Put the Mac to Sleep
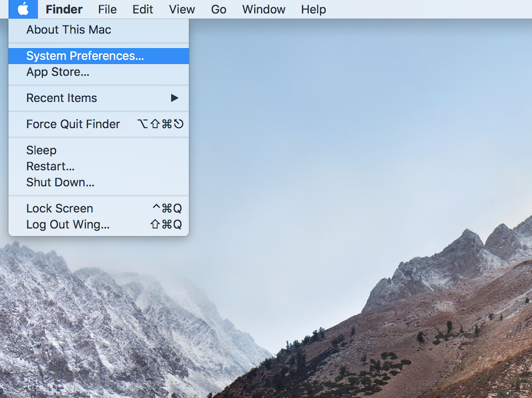The image size is (532, 398). coord(99,150)
